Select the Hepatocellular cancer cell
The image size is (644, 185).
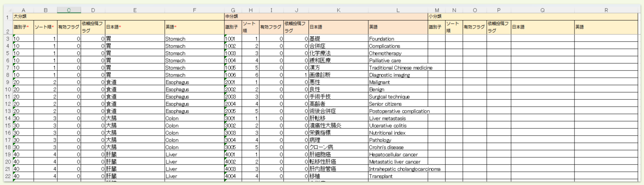coord(398,154)
